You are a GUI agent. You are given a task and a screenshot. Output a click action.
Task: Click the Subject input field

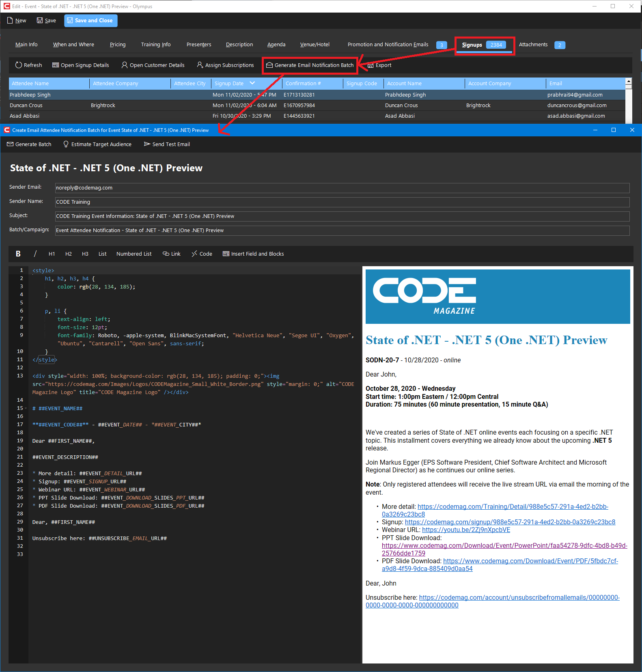click(x=342, y=216)
